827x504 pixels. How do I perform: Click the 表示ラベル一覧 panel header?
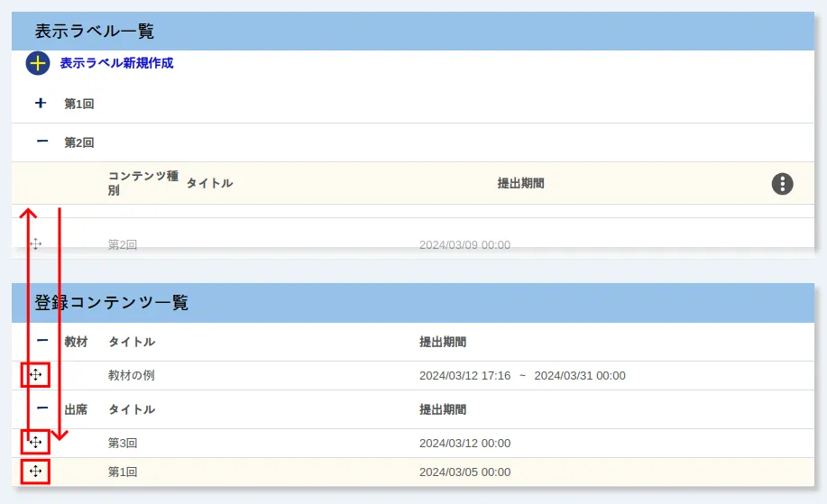(94, 32)
